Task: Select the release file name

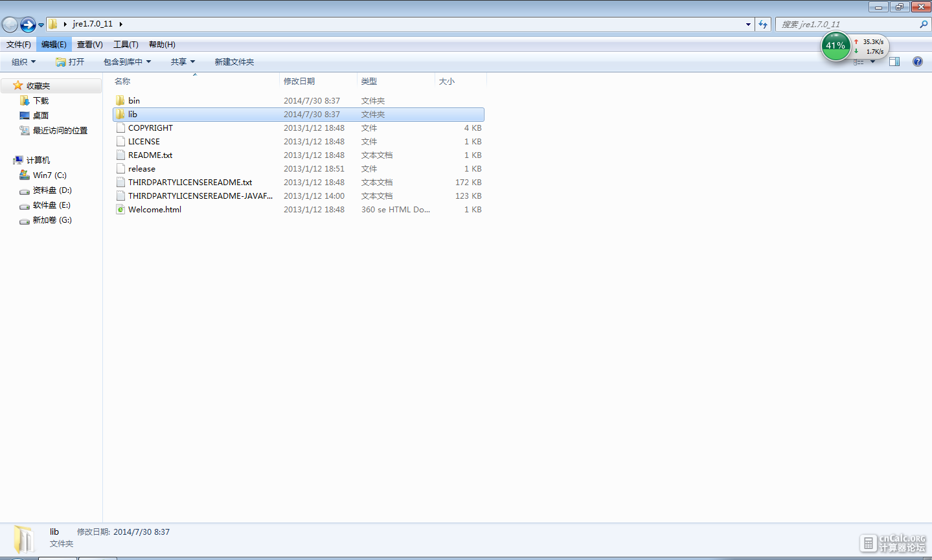Action: (142, 169)
